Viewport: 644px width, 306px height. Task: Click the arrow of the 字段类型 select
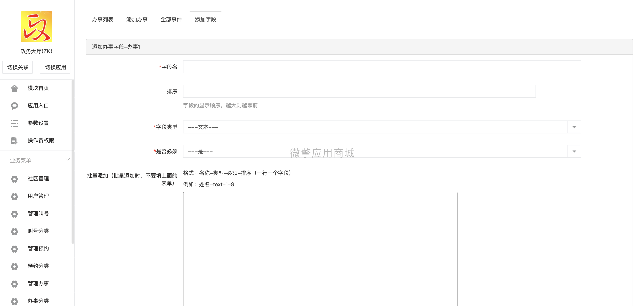[574, 127]
